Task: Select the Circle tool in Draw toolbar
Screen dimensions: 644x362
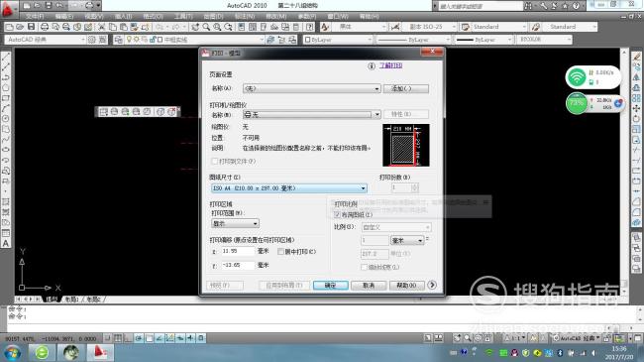Action: point(6,118)
